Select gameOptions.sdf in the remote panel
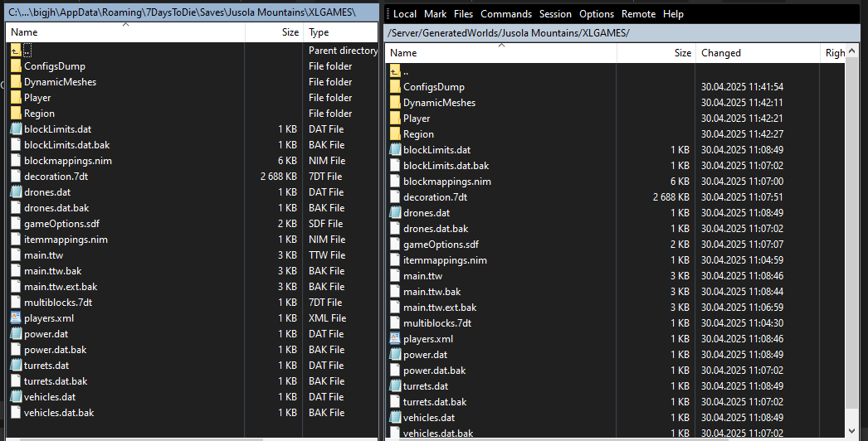The height and width of the screenshot is (441, 868). (x=441, y=245)
